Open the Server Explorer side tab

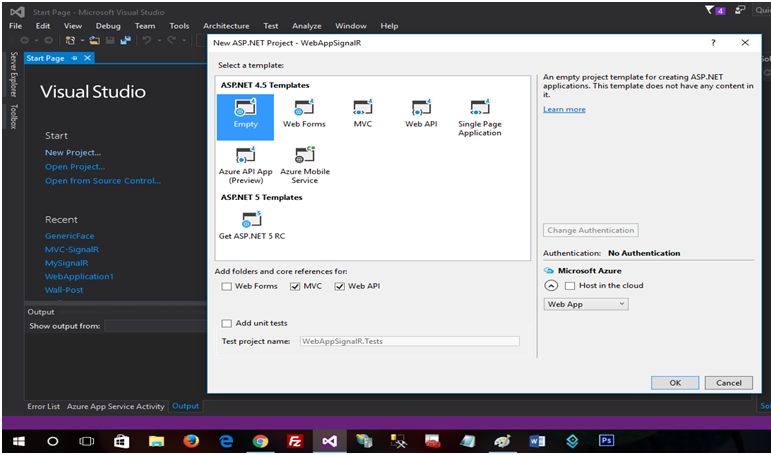coord(14,74)
